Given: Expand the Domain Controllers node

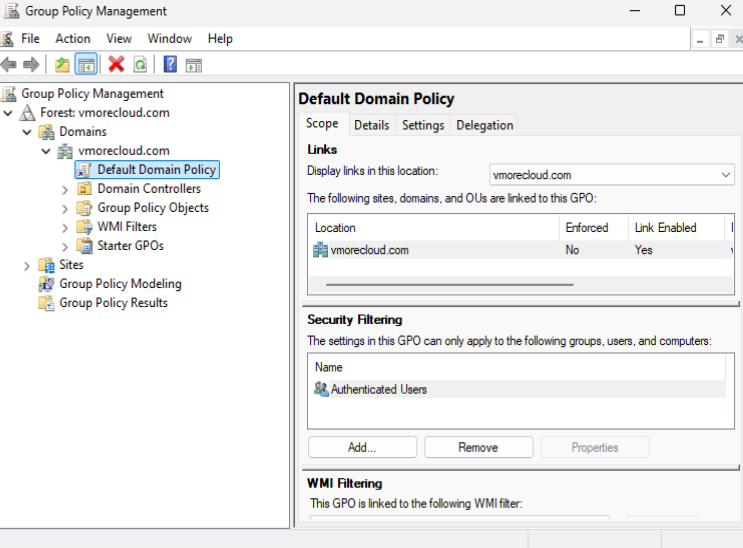Looking at the screenshot, I should (x=65, y=190).
